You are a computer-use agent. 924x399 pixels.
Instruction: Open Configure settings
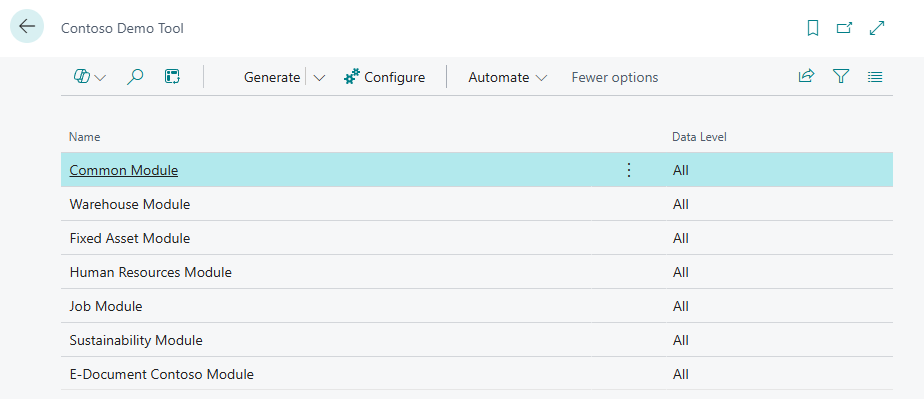384,77
